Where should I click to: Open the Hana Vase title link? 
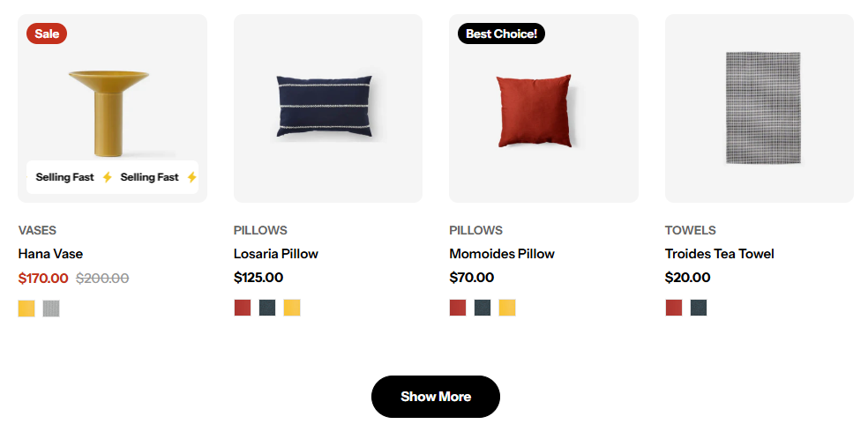pos(50,254)
